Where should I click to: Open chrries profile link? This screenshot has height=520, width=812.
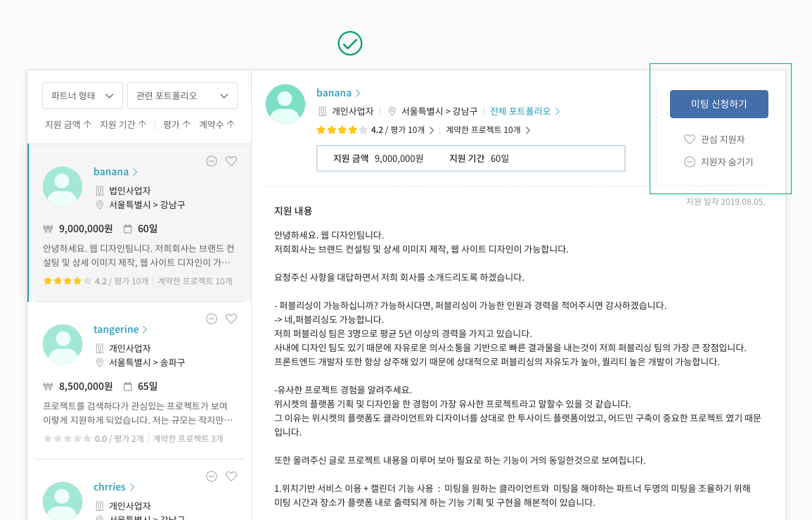tap(114, 487)
